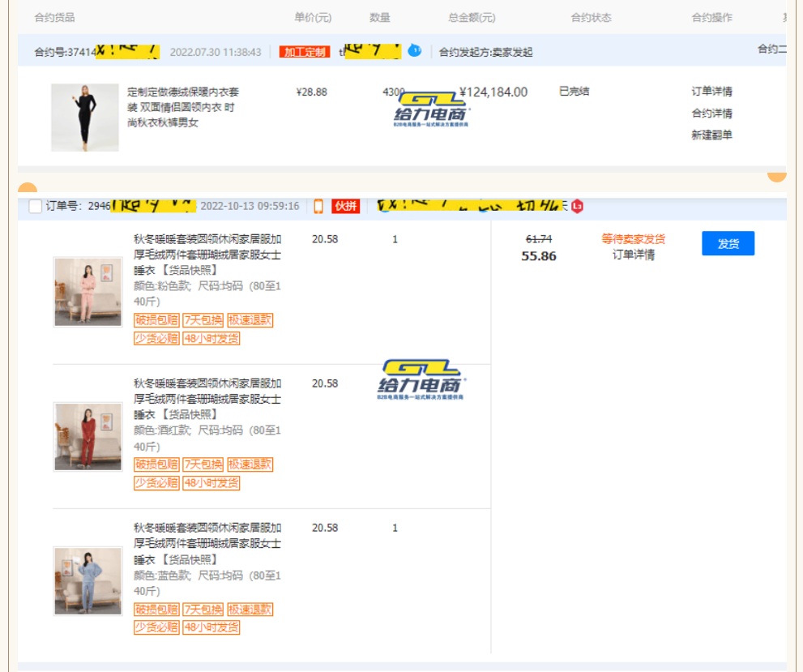Viewport: 803px width, 672px height.
Task: Click the red L3 buyer level badge
Action: (x=577, y=207)
